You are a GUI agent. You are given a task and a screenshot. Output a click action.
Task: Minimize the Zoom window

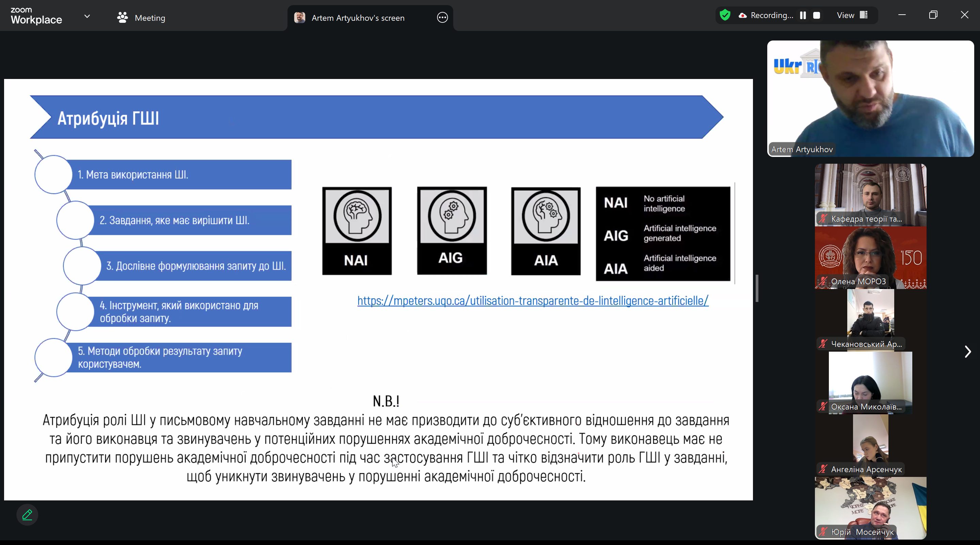coord(902,15)
